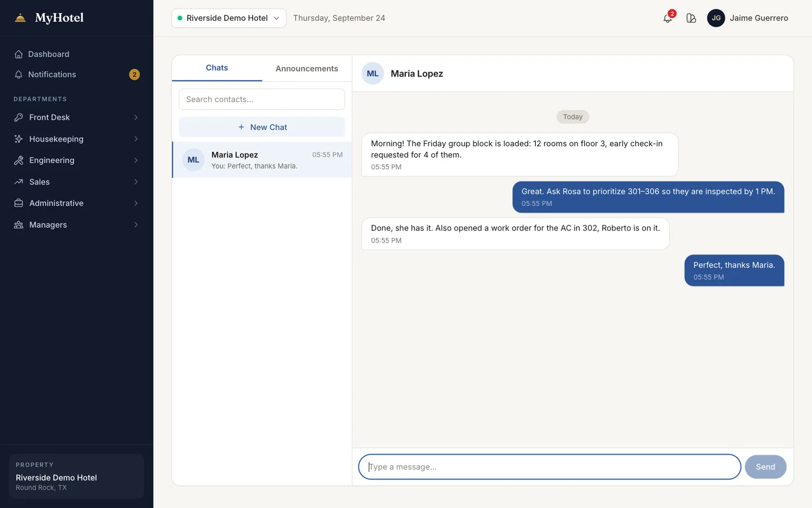This screenshot has width=812, height=508.
Task: Click the MyHotel brand title
Action: point(59,18)
